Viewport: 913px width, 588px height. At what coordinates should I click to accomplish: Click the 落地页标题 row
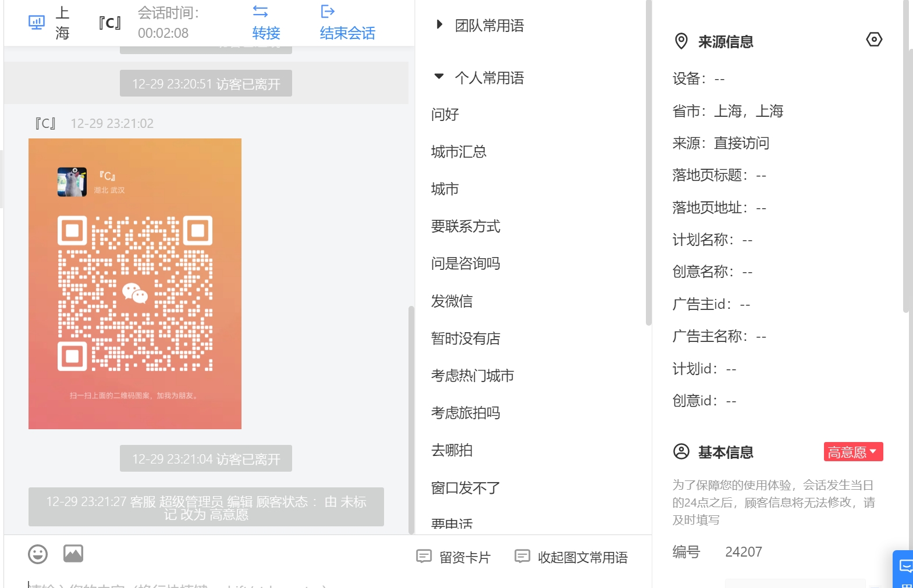tap(719, 175)
